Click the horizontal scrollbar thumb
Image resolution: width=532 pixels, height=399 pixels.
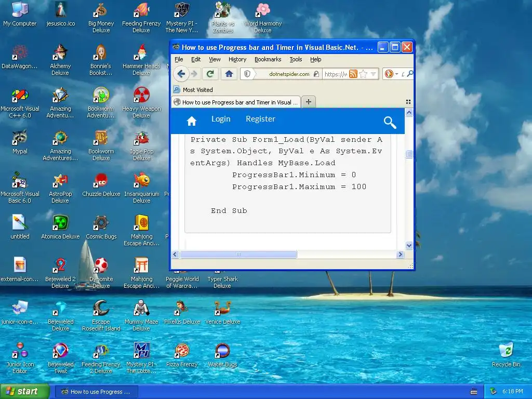pyautogui.click(x=238, y=255)
